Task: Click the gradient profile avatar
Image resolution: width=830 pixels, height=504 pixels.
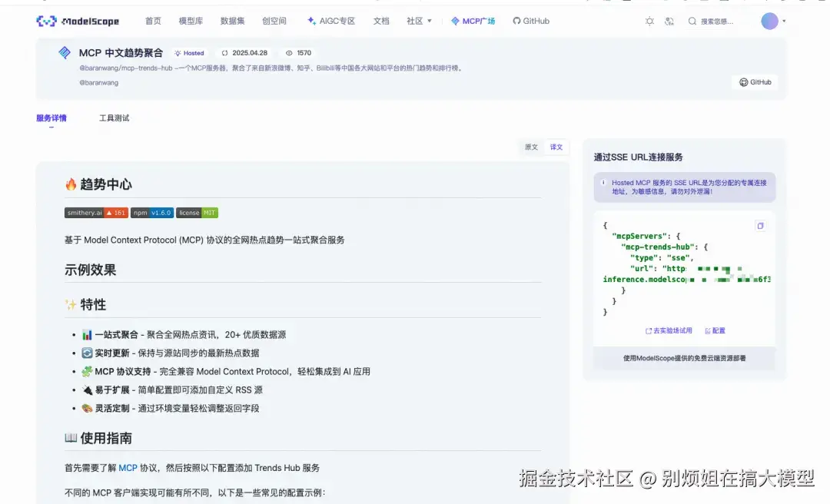Action: (x=771, y=21)
